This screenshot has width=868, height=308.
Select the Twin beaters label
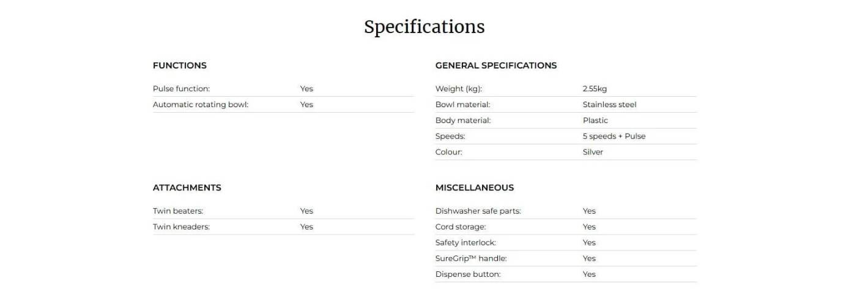(x=178, y=211)
